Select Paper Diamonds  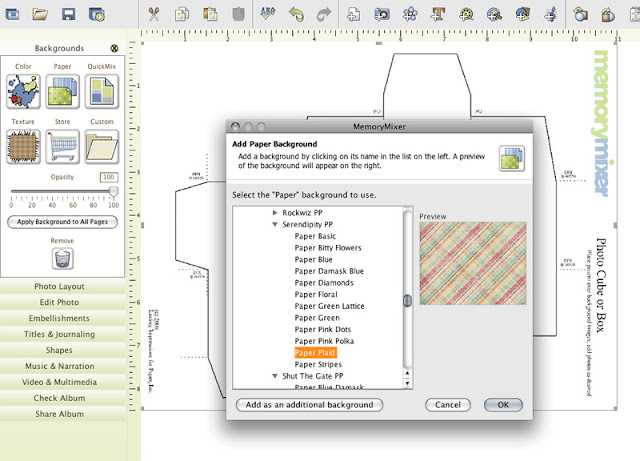pos(324,283)
